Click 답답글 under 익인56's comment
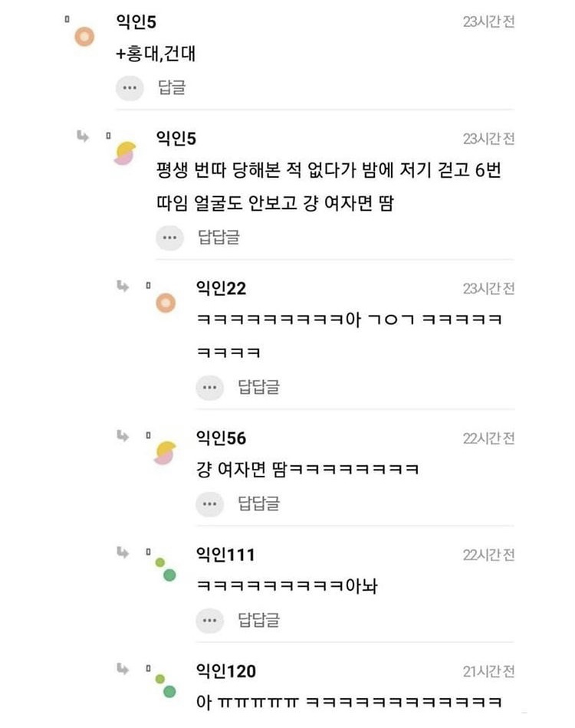The width and height of the screenshot is (575, 728). point(259,503)
